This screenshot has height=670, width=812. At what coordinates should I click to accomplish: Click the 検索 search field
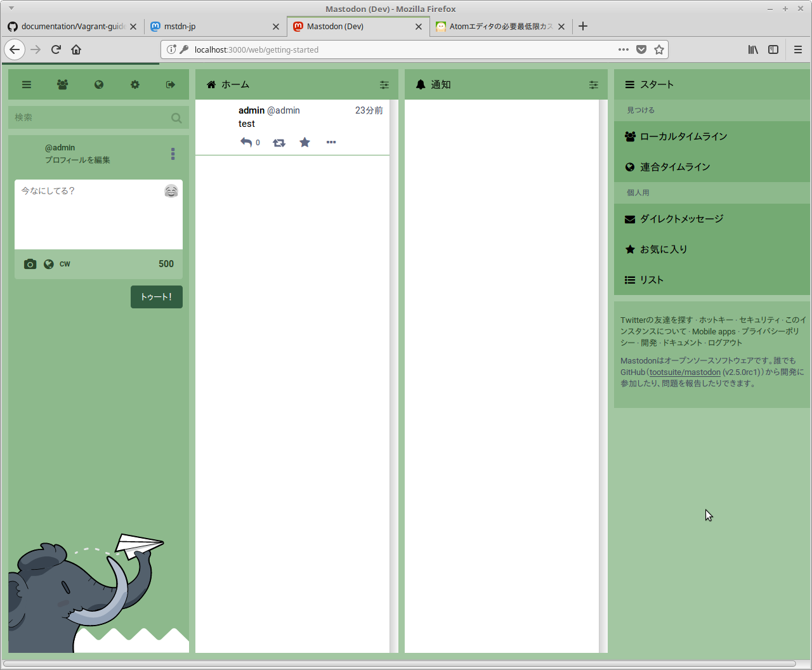90,117
